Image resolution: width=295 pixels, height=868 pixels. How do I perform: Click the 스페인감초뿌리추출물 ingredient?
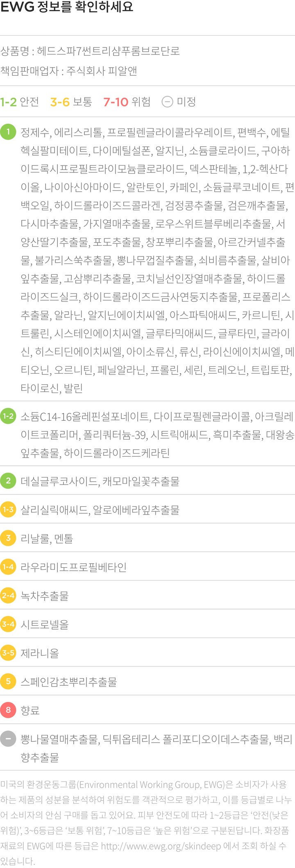69,682
